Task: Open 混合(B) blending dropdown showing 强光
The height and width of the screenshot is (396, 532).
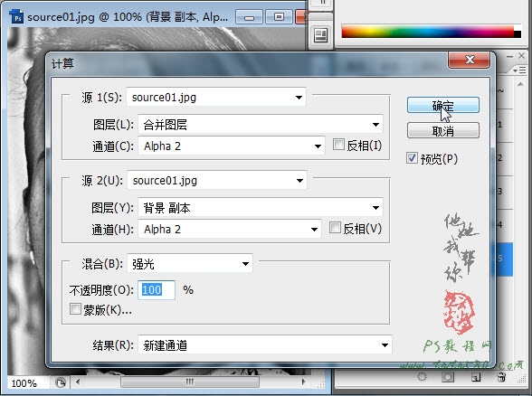Action: tap(190, 263)
